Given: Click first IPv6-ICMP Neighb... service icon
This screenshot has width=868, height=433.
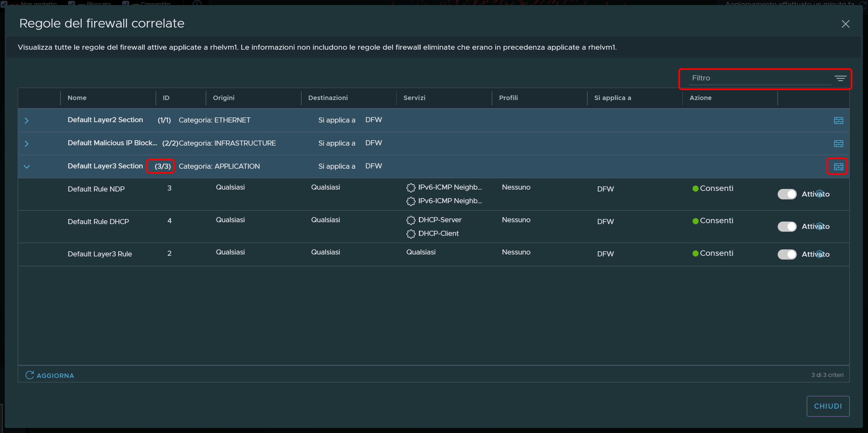Looking at the screenshot, I should (411, 188).
